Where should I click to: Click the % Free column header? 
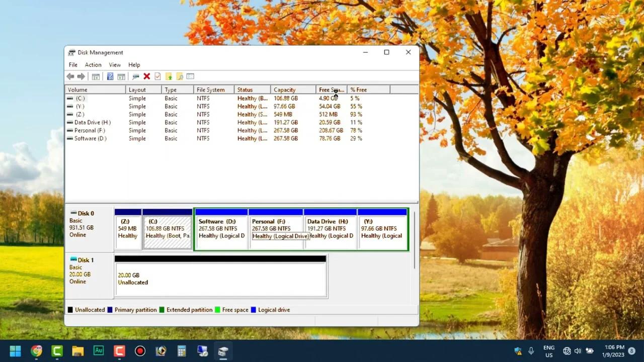358,89
